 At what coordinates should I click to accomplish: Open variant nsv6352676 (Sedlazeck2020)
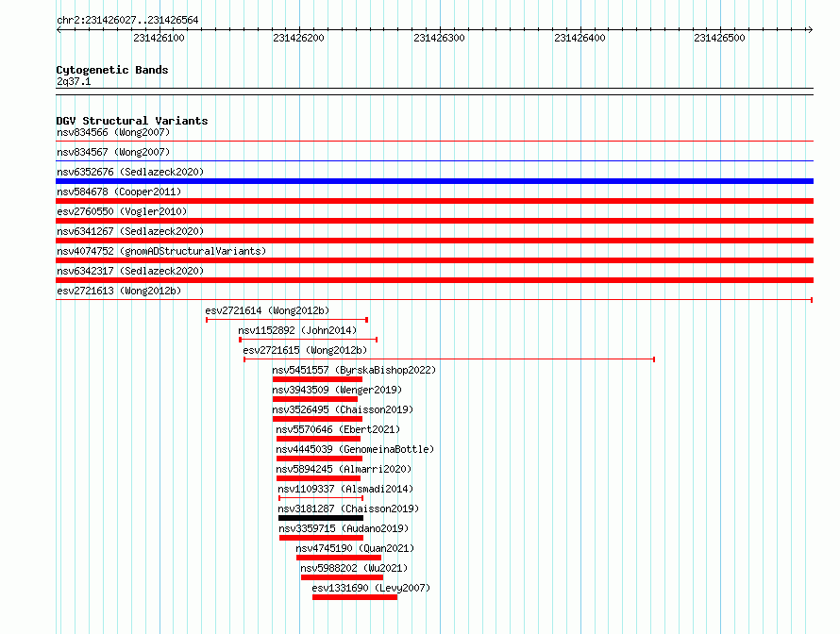(130, 172)
